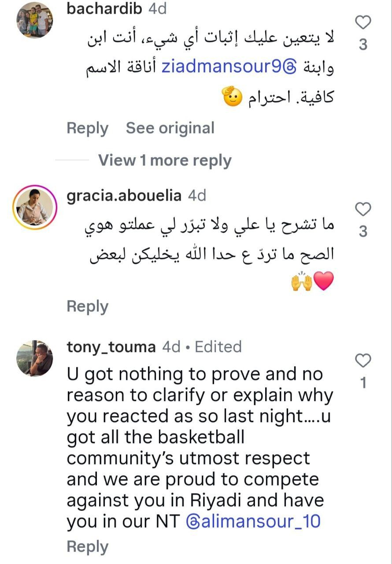The width and height of the screenshot is (392, 564).
Task: Show original text of bachardib's comment
Action: (x=170, y=128)
